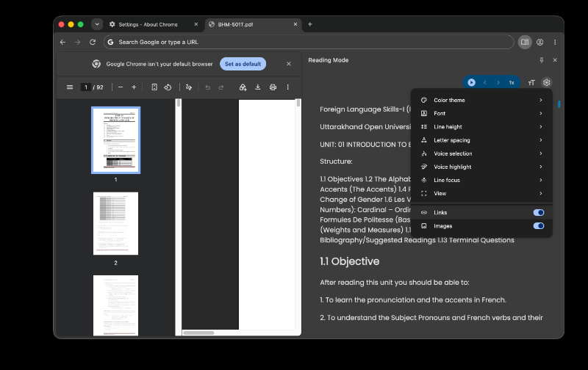This screenshot has height=370, width=588.
Task: Select the page 2 thumbnail
Action: [115, 224]
